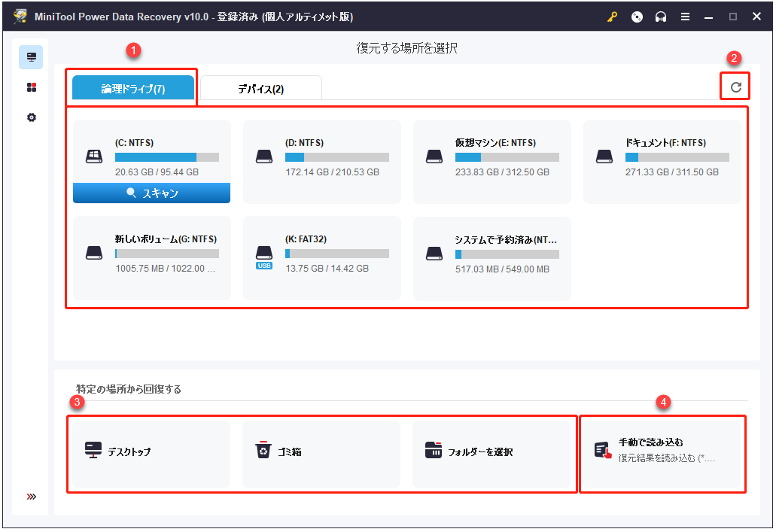This screenshot has width=776, height=532.
Task: Click the E: drive usage bar
Action: pyautogui.click(x=507, y=157)
